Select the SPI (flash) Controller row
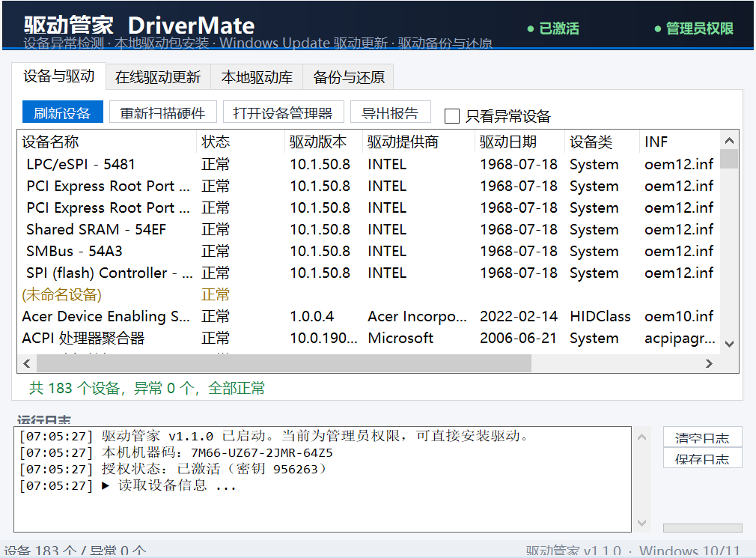This screenshot has height=558, width=756. tap(369, 273)
